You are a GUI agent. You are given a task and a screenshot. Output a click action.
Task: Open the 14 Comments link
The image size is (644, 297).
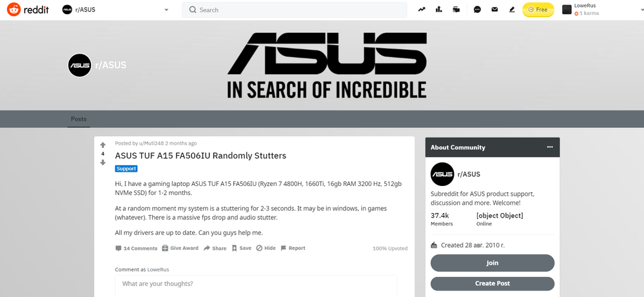[137, 248]
